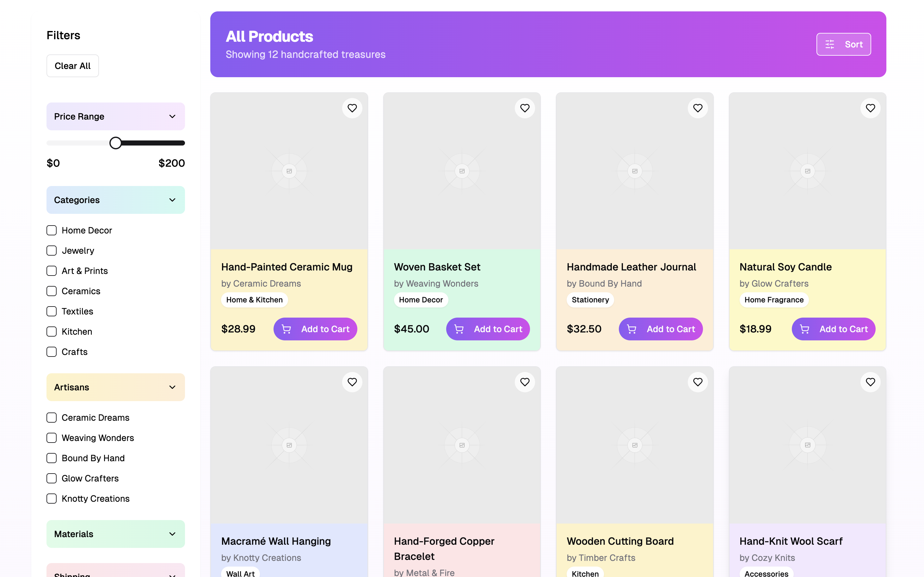This screenshot has height=577, width=924.
Task: Click the heart icon on the Hand-Forged Copper Bracelet card
Action: tap(525, 382)
